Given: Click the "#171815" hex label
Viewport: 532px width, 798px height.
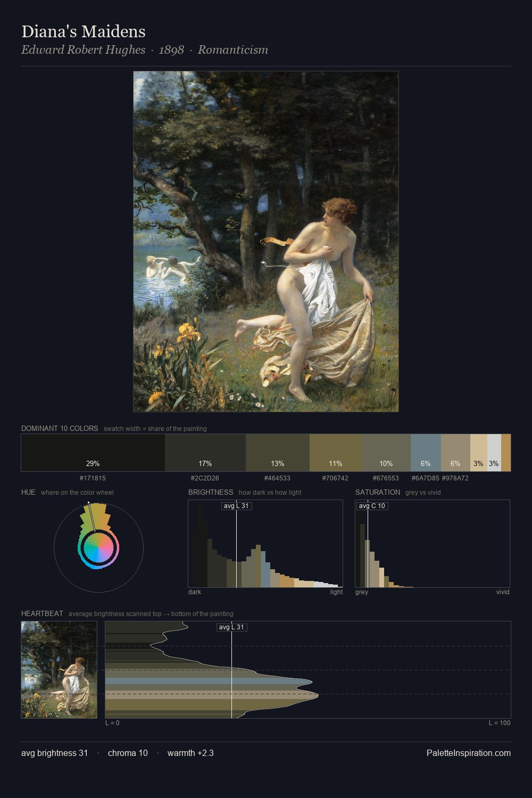Looking at the screenshot, I should (93, 478).
